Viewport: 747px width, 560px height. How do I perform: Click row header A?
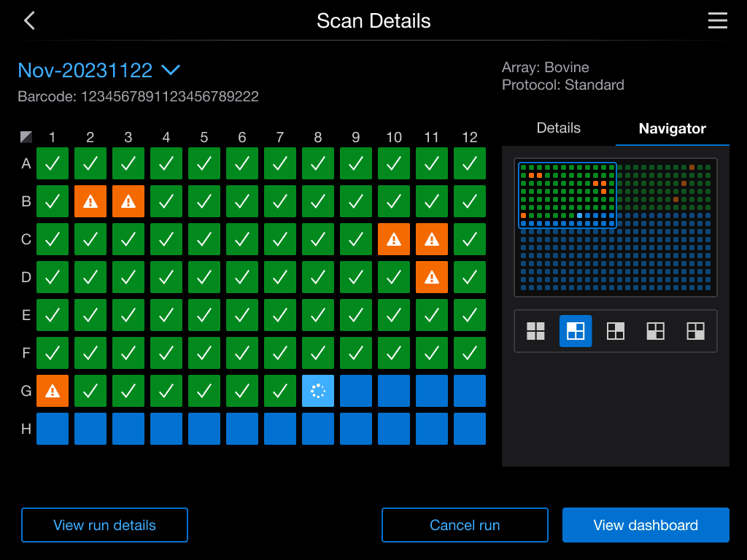click(x=26, y=163)
